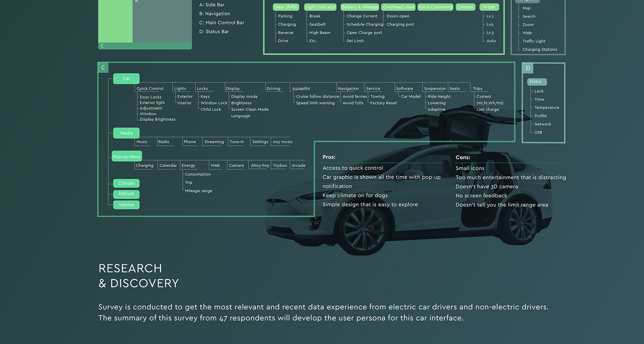
Task: Click "Seatbelt" under Light Indicator
Action: point(317,24)
